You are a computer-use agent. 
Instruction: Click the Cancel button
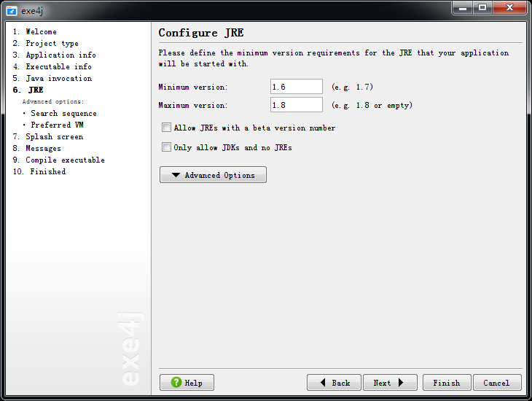pos(497,383)
